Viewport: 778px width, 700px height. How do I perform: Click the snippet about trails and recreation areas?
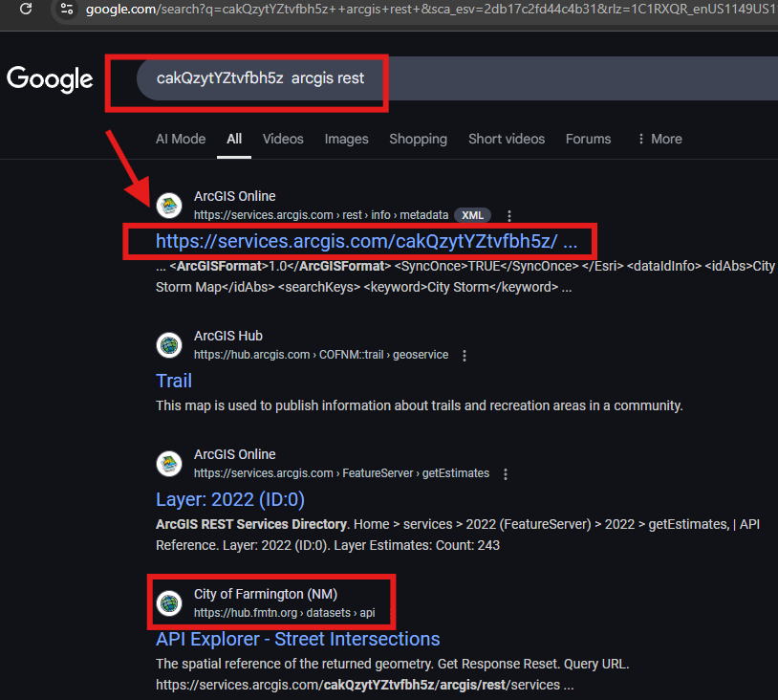(x=420, y=405)
